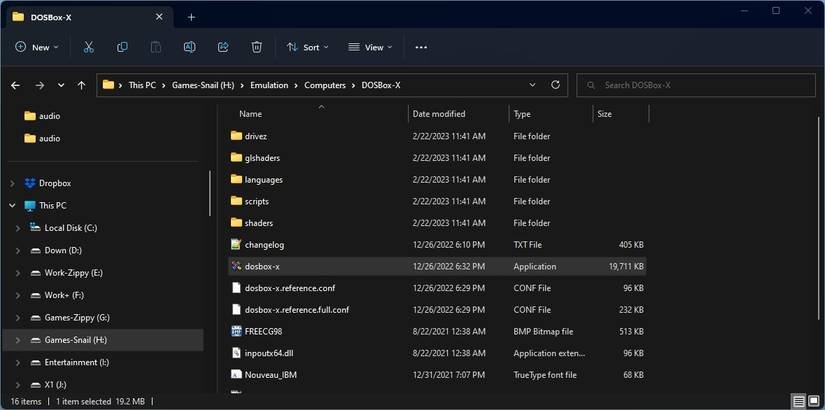Open the See more options menu

pyautogui.click(x=421, y=47)
